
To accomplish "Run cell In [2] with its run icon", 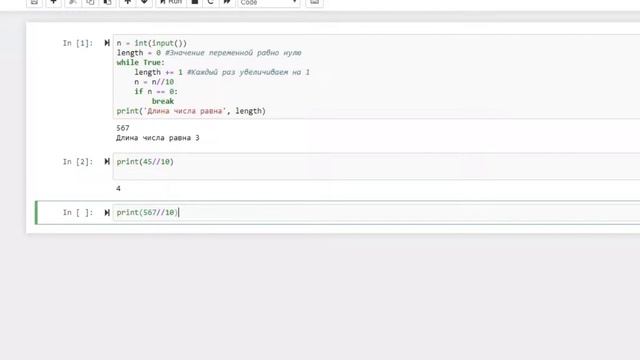I will [x=107, y=162].
